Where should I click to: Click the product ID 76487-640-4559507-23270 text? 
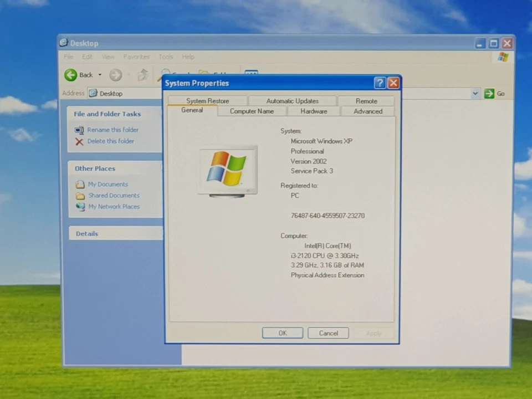tap(328, 216)
